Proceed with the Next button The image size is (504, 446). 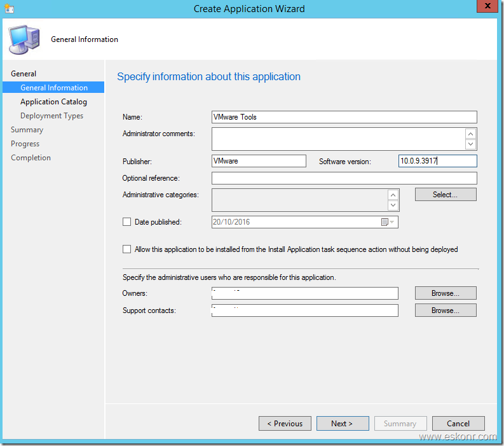(x=343, y=424)
